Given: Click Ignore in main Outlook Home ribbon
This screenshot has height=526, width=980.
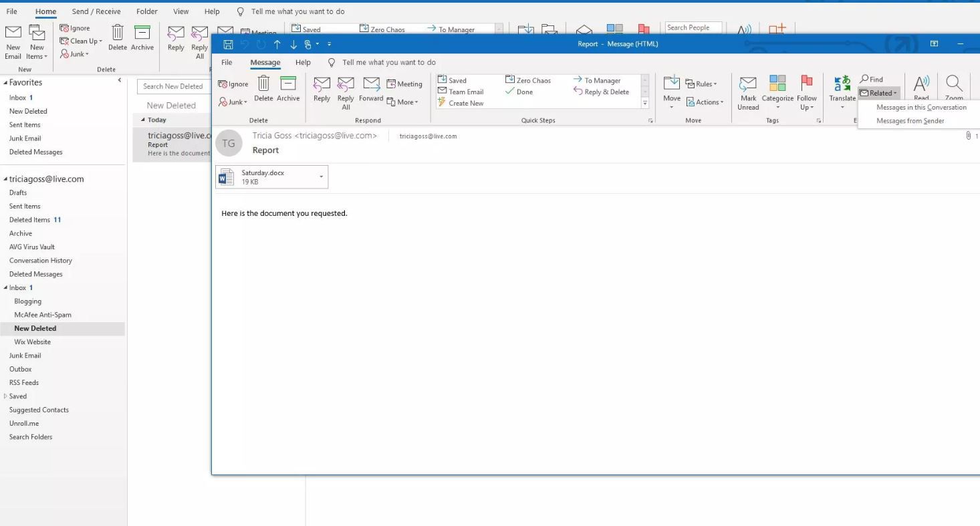Looking at the screenshot, I should (x=75, y=28).
